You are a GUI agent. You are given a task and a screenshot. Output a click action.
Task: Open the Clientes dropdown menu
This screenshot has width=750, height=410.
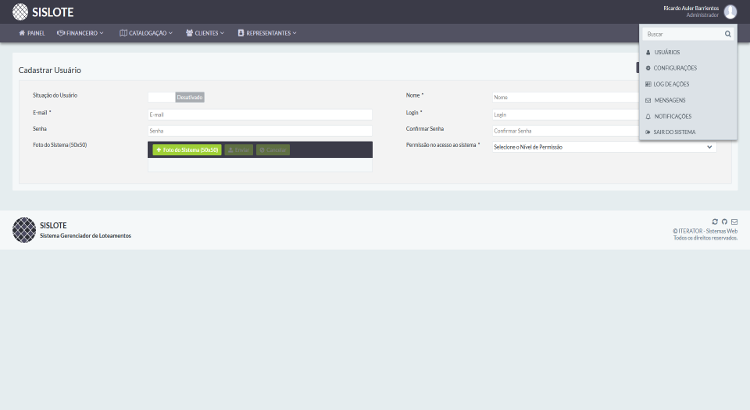pyautogui.click(x=205, y=33)
